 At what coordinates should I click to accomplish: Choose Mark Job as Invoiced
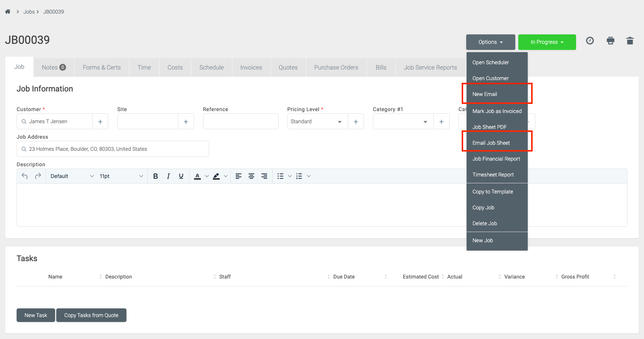497,111
